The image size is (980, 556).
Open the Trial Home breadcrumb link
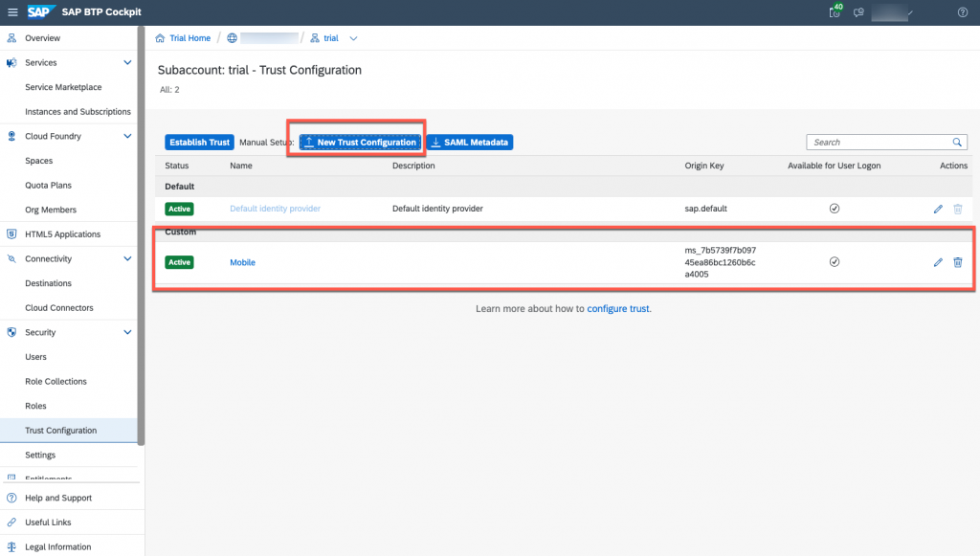point(190,38)
